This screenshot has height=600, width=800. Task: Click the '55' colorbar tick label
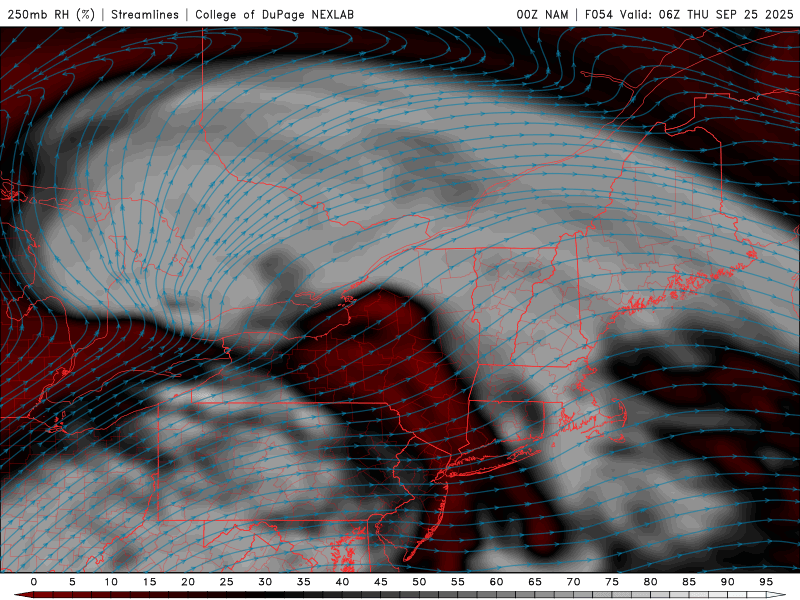coord(458,582)
